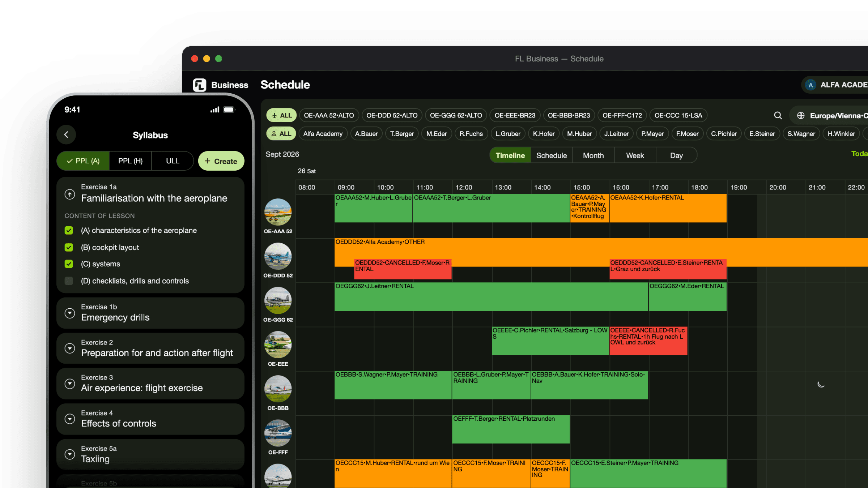868x488 pixels.
Task: Filter schedule by M.Huber chip
Action: click(x=579, y=134)
